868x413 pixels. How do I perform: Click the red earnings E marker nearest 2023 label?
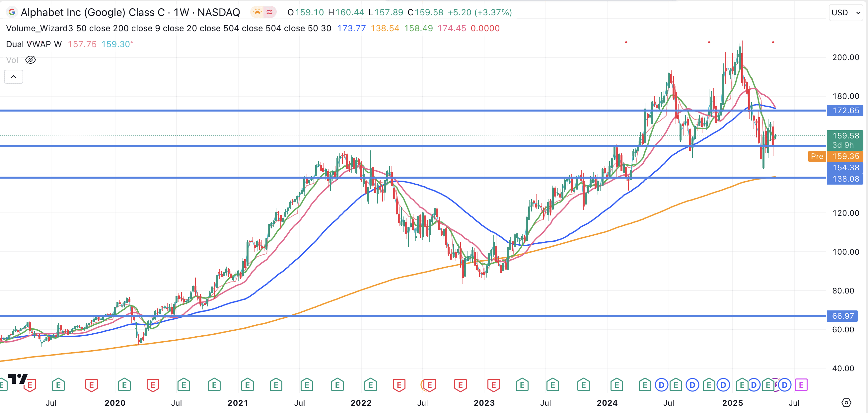pos(493,385)
